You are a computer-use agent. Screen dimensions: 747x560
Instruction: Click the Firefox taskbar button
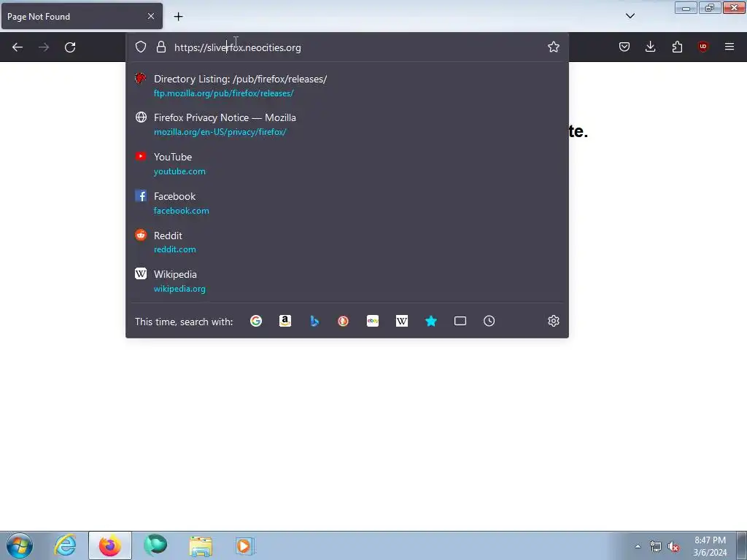coord(110,545)
